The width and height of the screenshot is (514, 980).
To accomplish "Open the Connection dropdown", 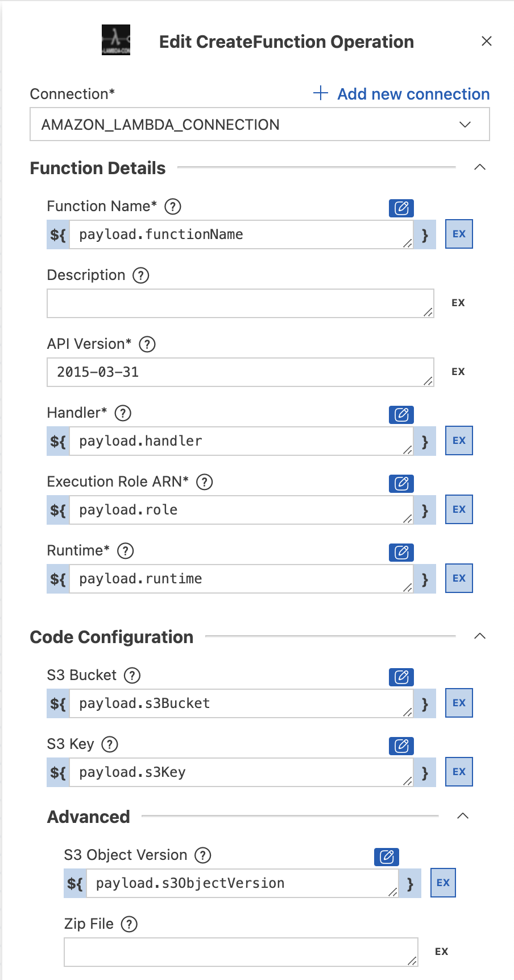I will 260,125.
